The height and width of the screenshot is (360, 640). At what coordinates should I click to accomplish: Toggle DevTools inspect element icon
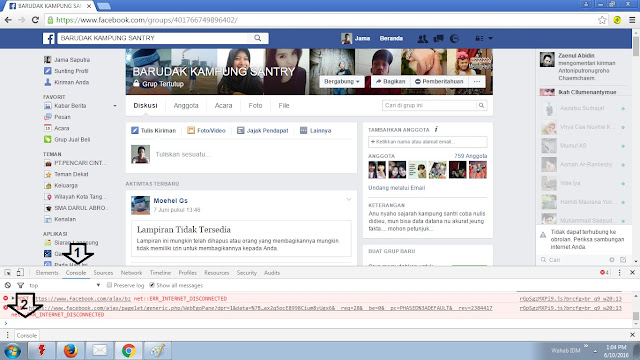(x=7, y=273)
